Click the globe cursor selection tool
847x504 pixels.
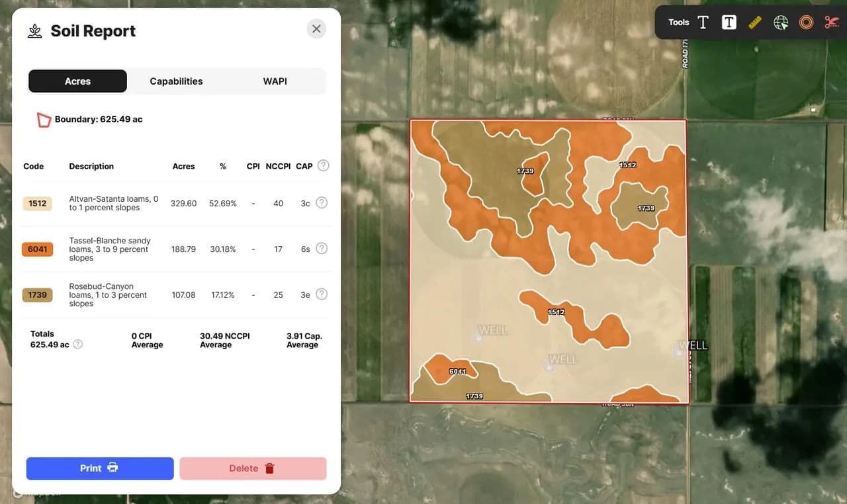pyautogui.click(x=781, y=22)
